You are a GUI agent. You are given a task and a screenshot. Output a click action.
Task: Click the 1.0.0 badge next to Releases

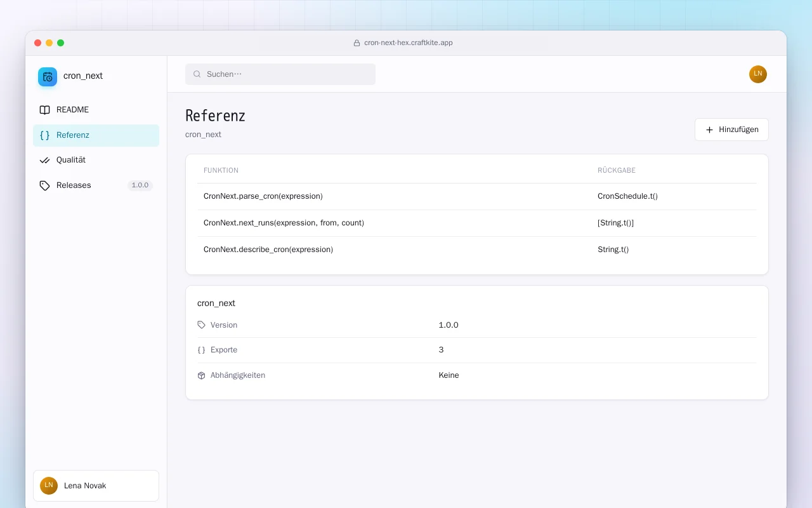click(140, 185)
